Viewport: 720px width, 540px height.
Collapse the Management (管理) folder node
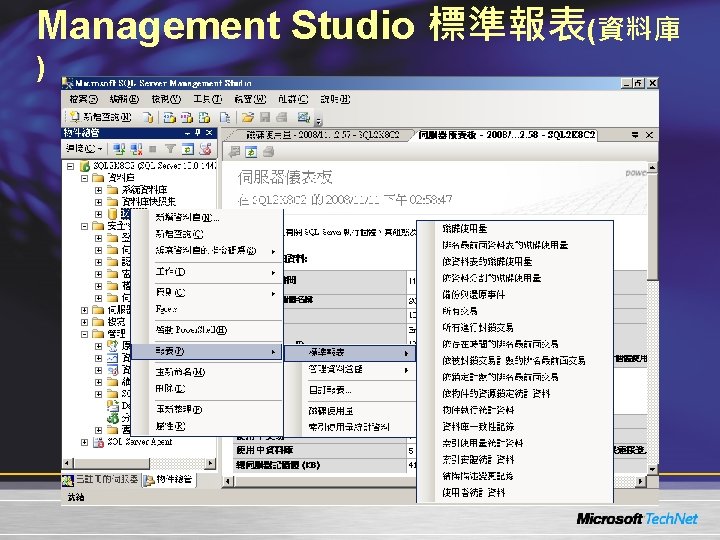pos(84,334)
